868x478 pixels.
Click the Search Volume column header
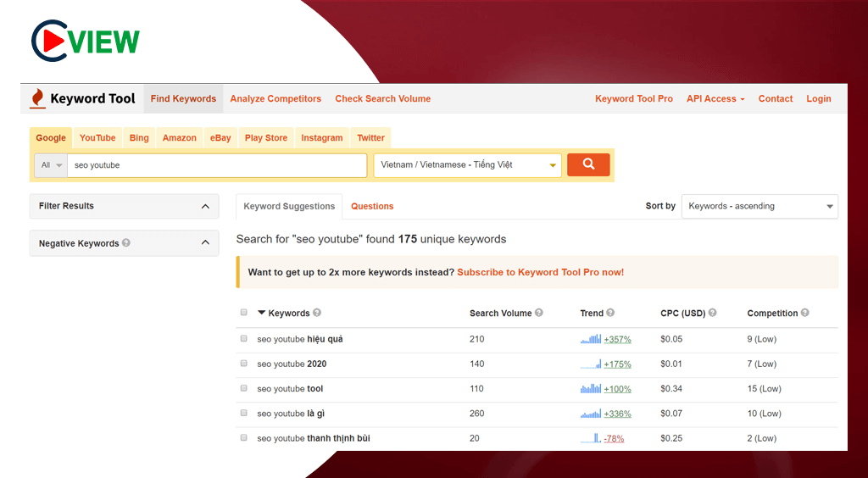tap(500, 313)
